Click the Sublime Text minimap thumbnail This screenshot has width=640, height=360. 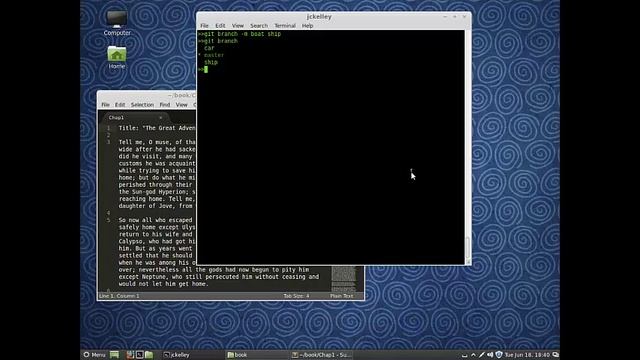[344, 278]
